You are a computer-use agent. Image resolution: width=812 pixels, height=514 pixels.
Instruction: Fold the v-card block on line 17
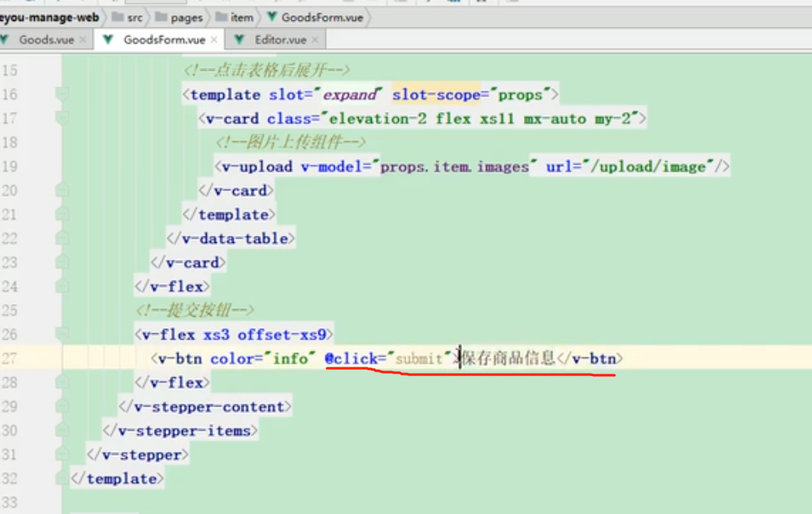pyautogui.click(x=62, y=119)
